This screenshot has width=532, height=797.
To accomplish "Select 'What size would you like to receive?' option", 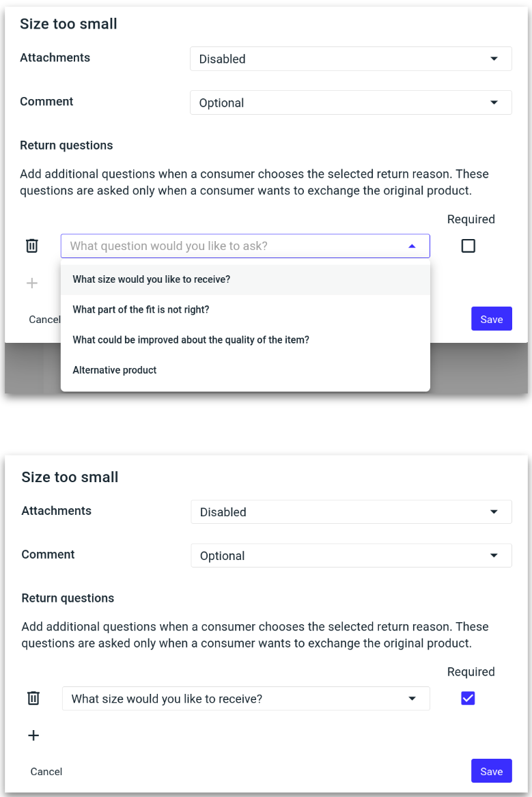I will click(x=152, y=279).
